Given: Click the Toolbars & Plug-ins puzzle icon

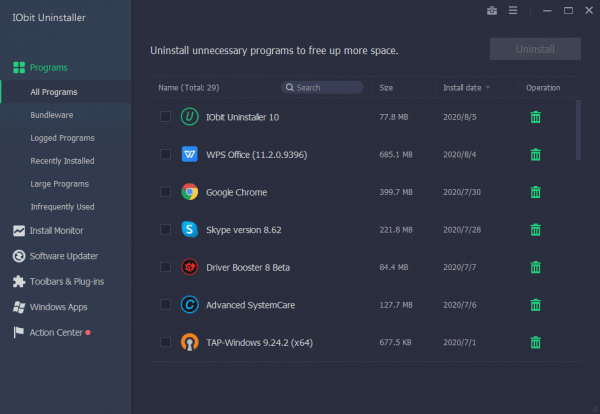Looking at the screenshot, I should point(19,281).
